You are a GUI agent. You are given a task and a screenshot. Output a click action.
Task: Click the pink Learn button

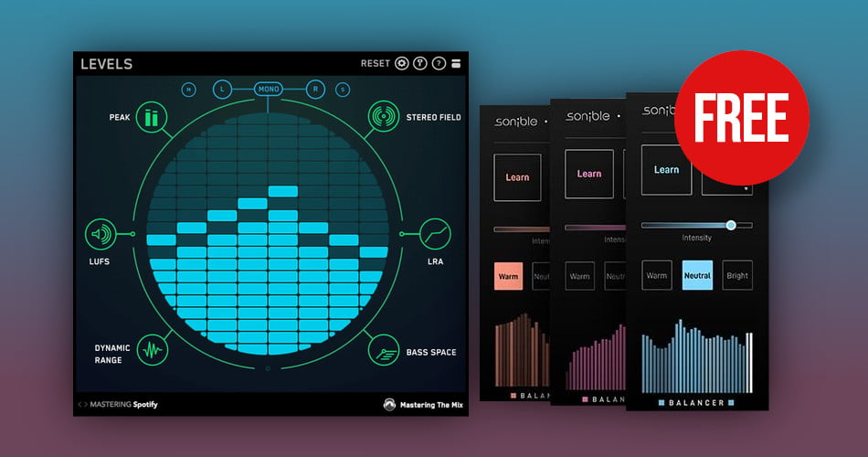588,174
